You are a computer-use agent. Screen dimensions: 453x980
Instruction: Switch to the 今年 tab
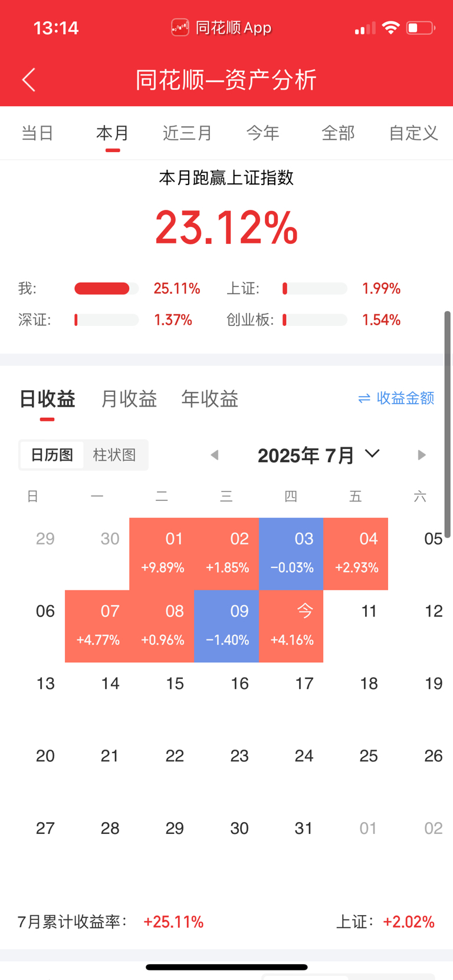coord(262,133)
